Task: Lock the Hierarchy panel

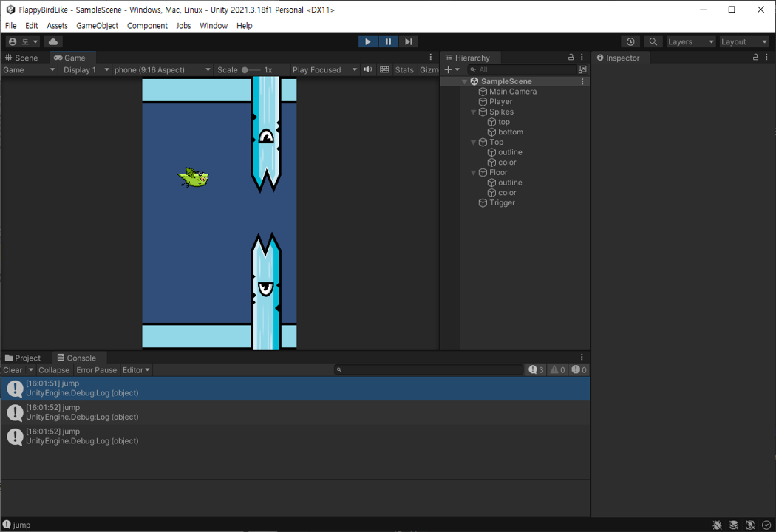Action: point(571,58)
